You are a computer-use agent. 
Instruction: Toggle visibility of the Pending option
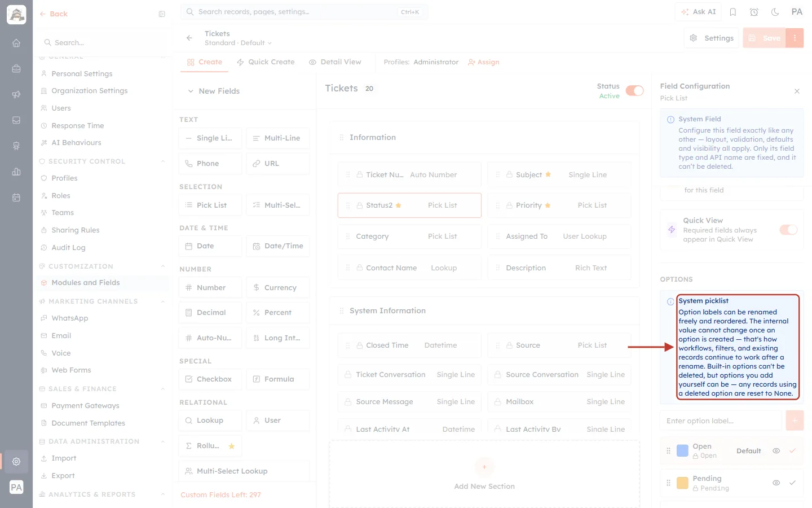[776, 483]
